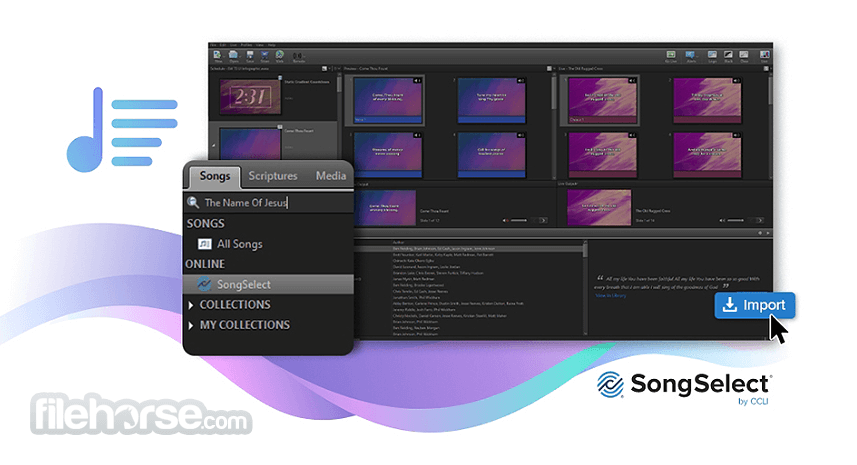Click the New schedule toolbar icon
This screenshot has height=465, width=857.
pos(217,55)
